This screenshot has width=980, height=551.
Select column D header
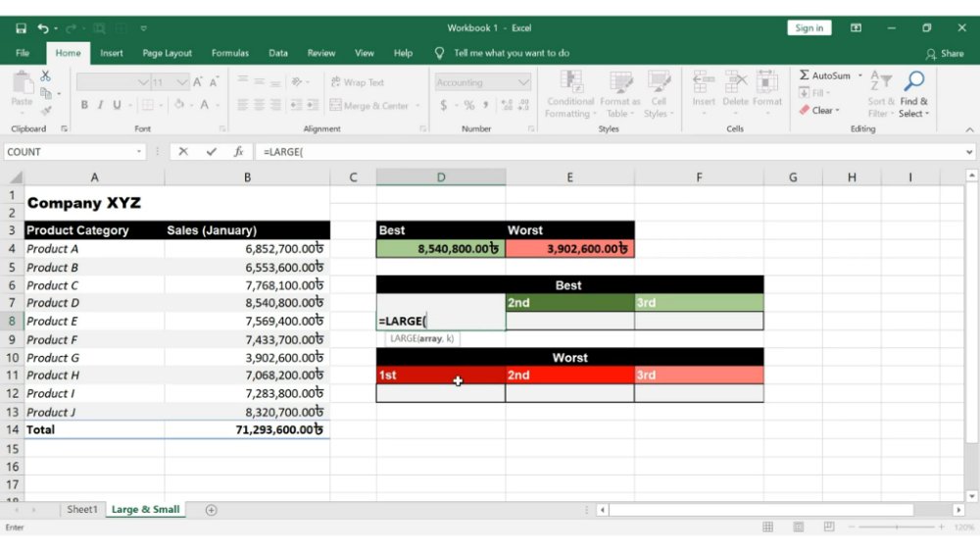click(x=441, y=177)
